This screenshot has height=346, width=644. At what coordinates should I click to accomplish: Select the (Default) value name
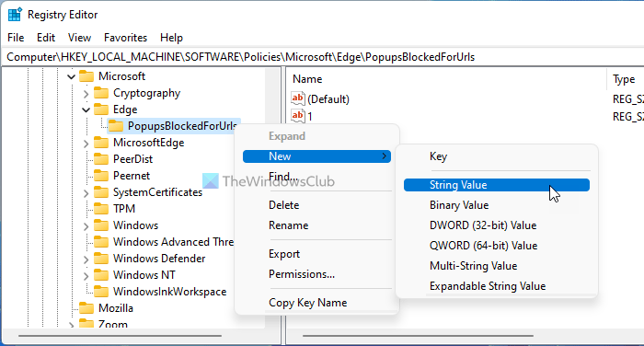pos(328,99)
